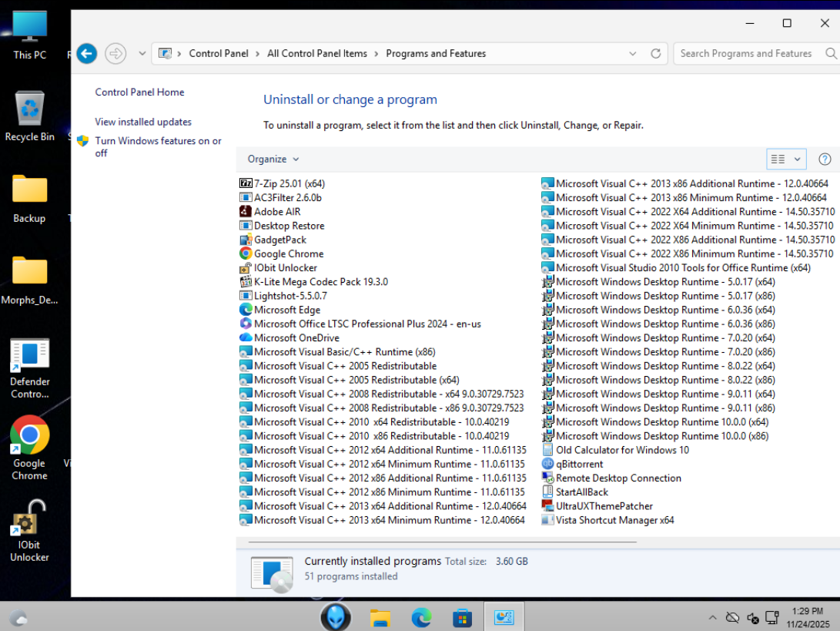Launch Microsoft Edge from the taskbar

pyautogui.click(x=421, y=618)
